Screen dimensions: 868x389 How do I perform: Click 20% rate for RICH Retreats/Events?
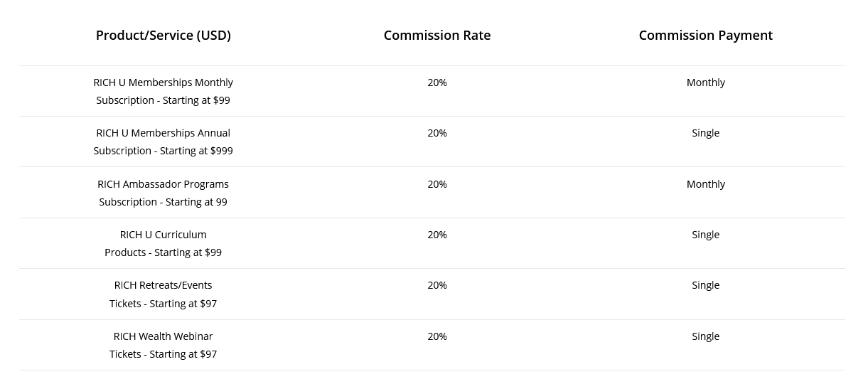[x=437, y=285]
